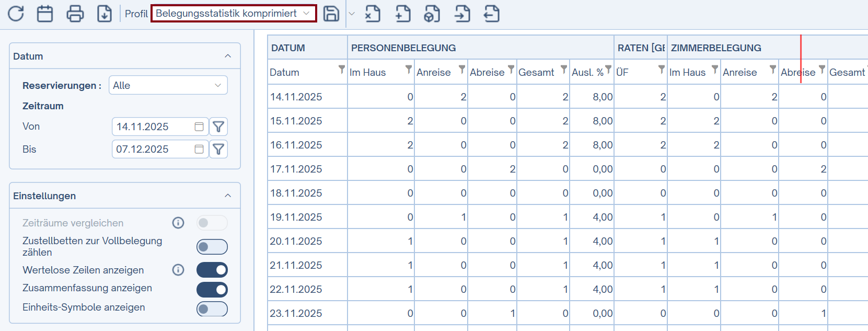Click the download/export file icon

105,14
